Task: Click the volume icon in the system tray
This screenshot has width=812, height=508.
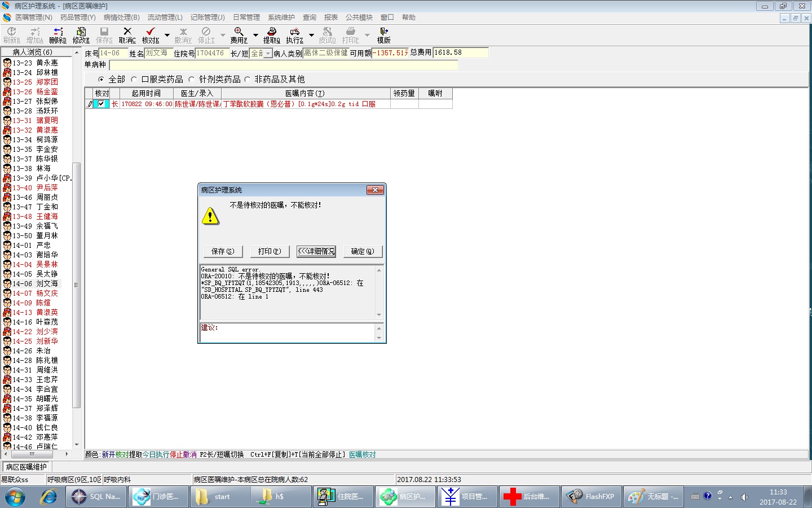Action: pyautogui.click(x=744, y=497)
